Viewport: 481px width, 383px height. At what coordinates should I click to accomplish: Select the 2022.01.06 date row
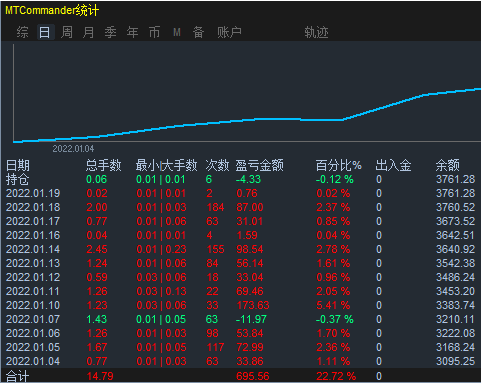click(x=33, y=333)
